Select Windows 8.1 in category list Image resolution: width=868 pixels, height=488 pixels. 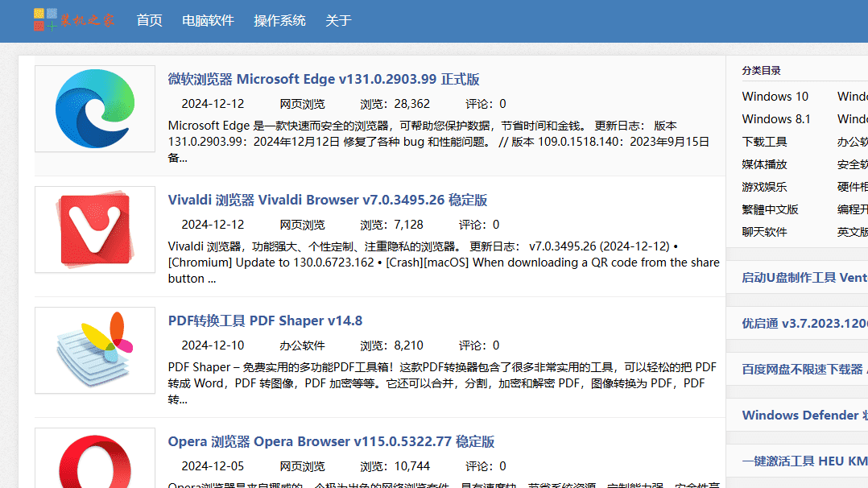click(x=776, y=119)
